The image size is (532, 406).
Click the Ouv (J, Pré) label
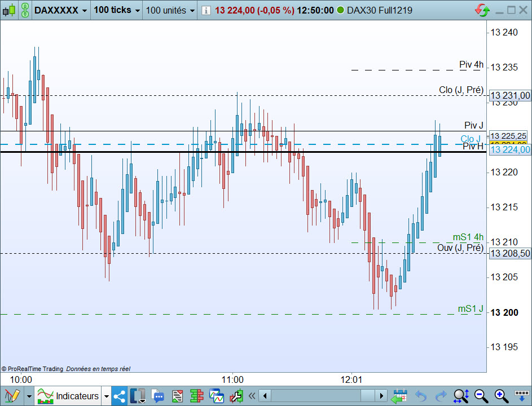[x=460, y=248]
